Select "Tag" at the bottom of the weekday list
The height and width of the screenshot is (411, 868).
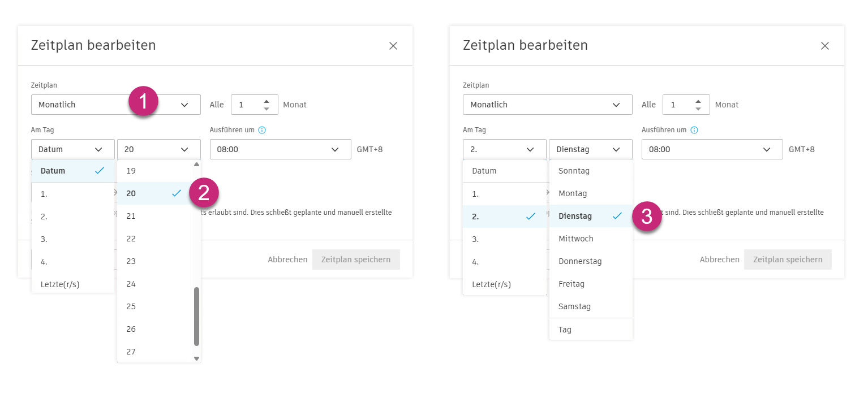pos(565,329)
